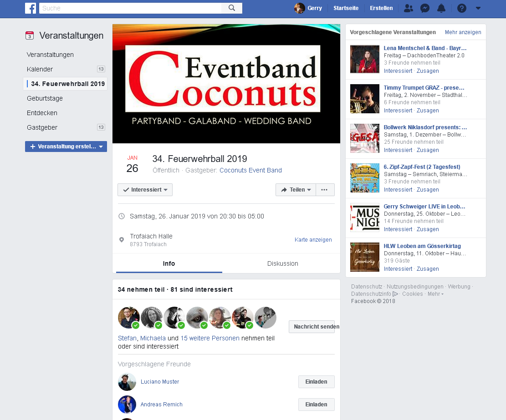
Task: Click the +11 more attendees avatar
Action: (x=265, y=318)
